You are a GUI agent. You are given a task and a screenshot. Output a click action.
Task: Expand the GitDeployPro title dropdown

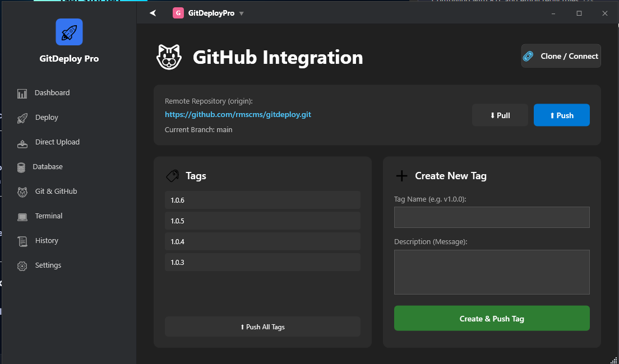[x=241, y=12]
